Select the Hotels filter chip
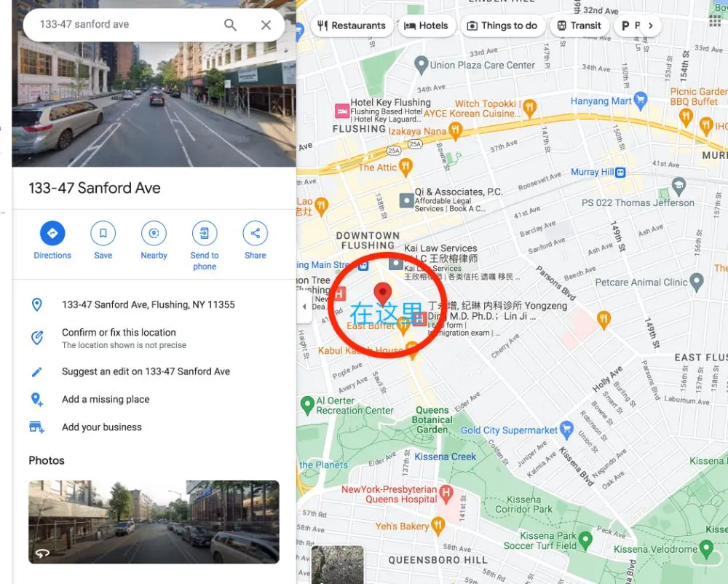 [x=427, y=25]
